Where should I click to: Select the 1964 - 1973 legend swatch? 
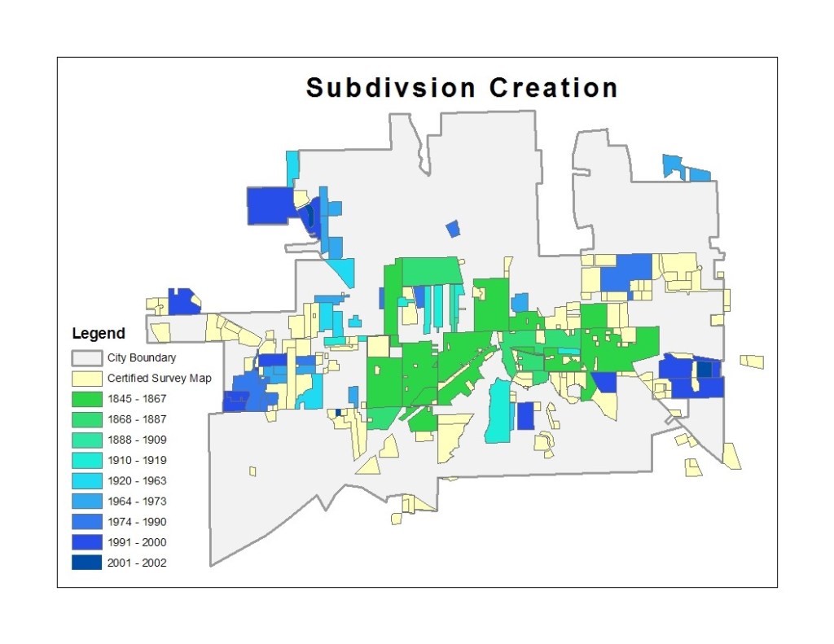(x=86, y=501)
